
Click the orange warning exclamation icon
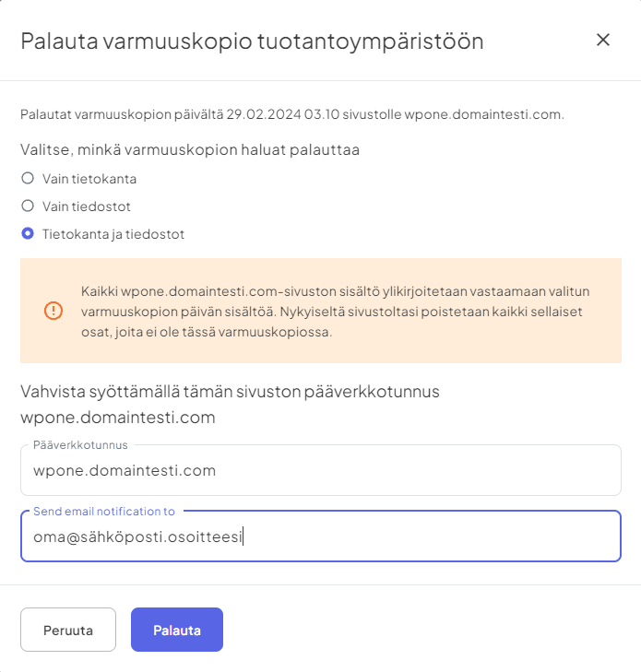53,311
